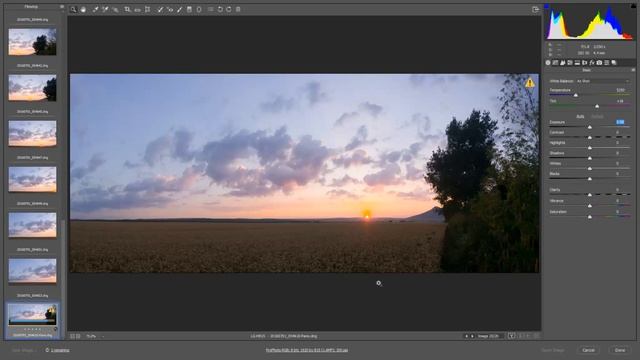Image resolution: width=640 pixels, height=360 pixels.
Task: Select the Straighten tool
Action: pos(138,9)
